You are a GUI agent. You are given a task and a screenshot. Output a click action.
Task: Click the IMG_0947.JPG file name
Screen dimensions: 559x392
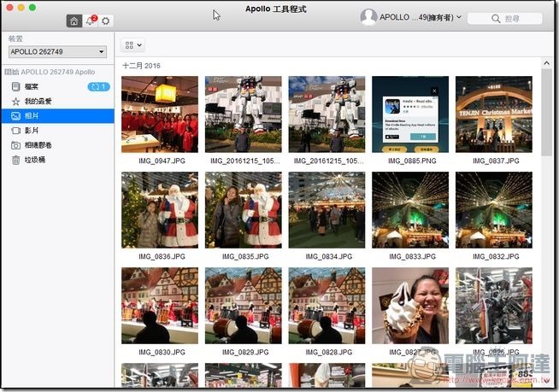162,161
